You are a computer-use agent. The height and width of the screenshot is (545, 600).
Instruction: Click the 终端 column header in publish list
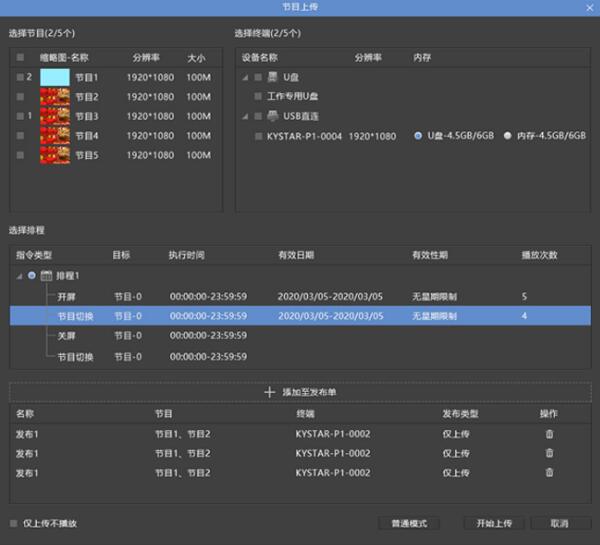305,414
